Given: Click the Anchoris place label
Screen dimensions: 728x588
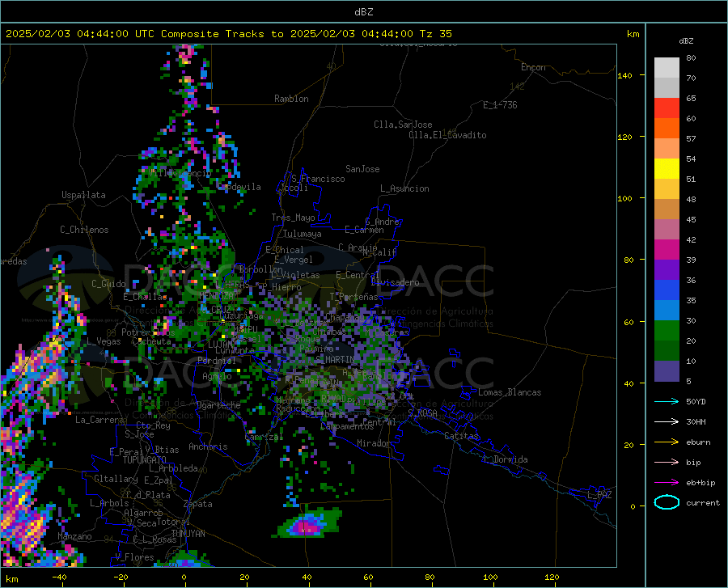Looking at the screenshot, I should 208,446.
